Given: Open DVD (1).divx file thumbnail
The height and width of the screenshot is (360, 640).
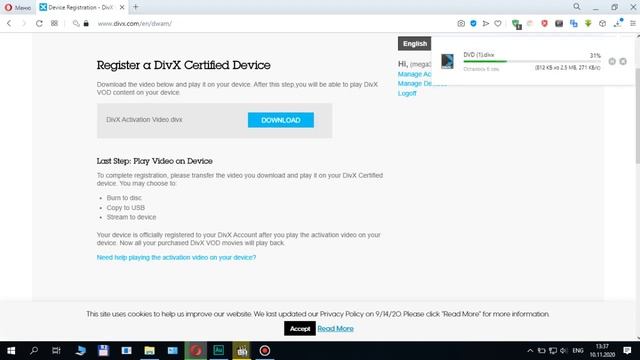Looking at the screenshot, I should [x=447, y=61].
